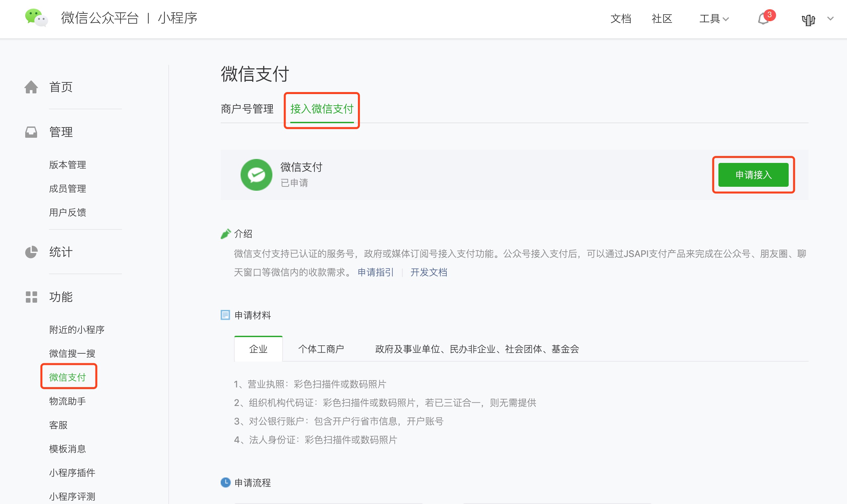
Task: Open 成员管理 in sidebar
Action: 68,188
